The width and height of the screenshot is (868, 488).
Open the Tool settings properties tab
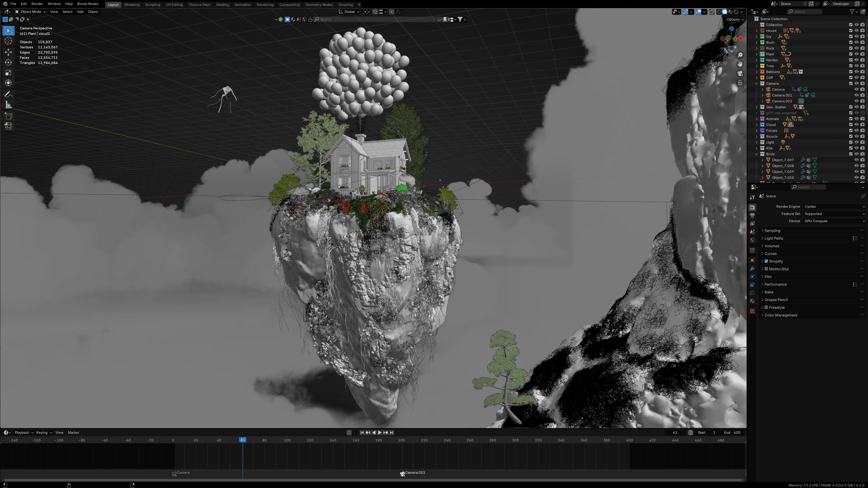(752, 197)
